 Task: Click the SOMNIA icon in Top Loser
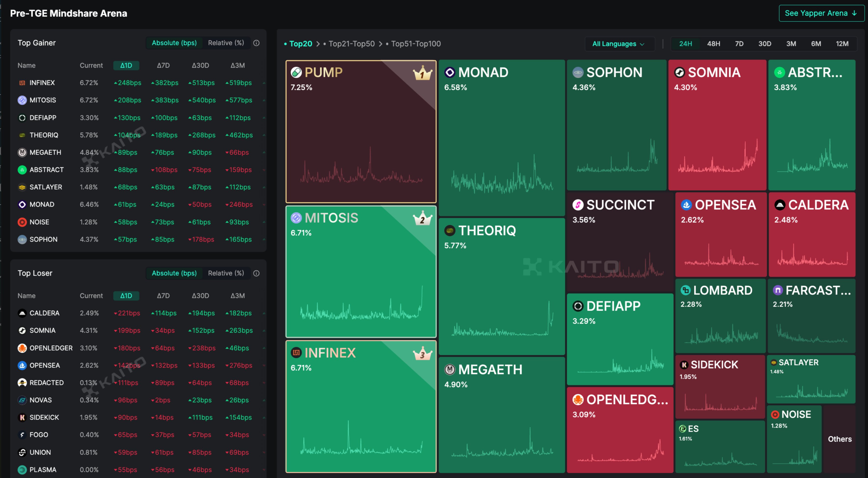click(22, 330)
